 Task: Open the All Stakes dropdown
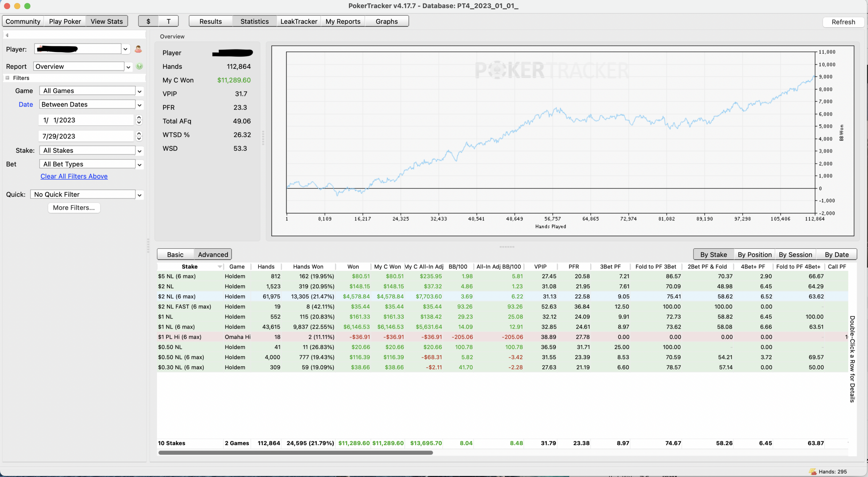(139, 151)
